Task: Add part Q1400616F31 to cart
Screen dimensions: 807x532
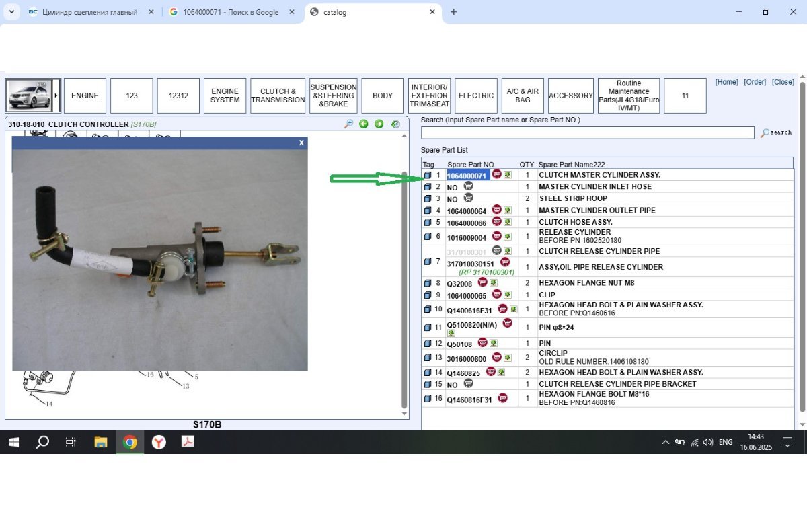Action: (502, 309)
